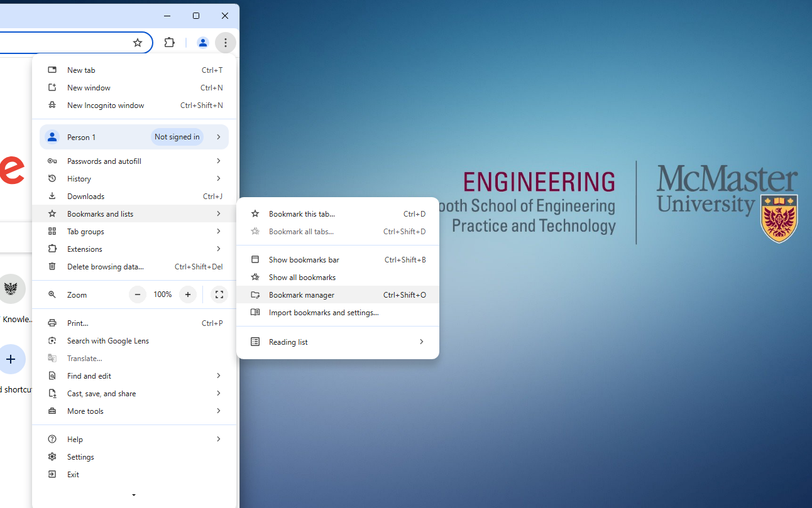
Task: Open Chrome Settings from menu
Action: (80, 457)
